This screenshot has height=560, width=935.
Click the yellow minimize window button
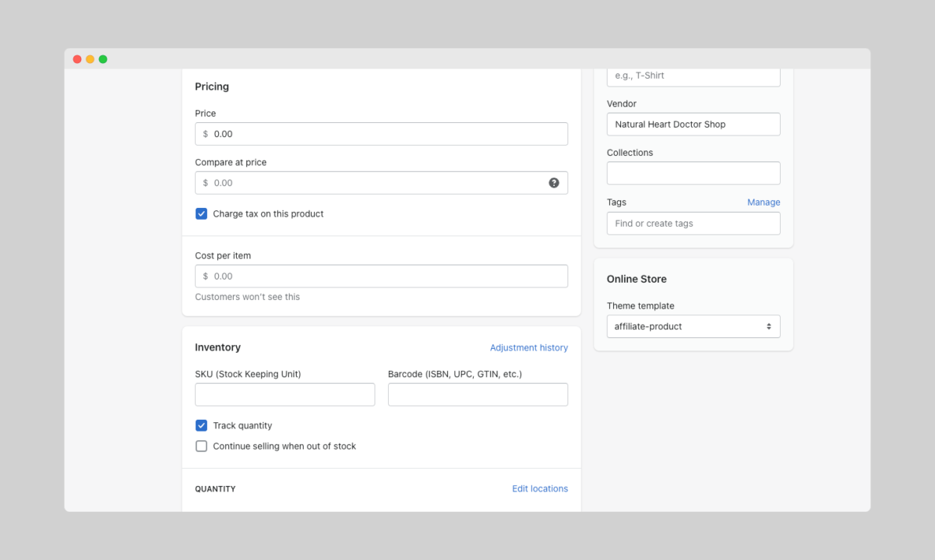(x=90, y=59)
